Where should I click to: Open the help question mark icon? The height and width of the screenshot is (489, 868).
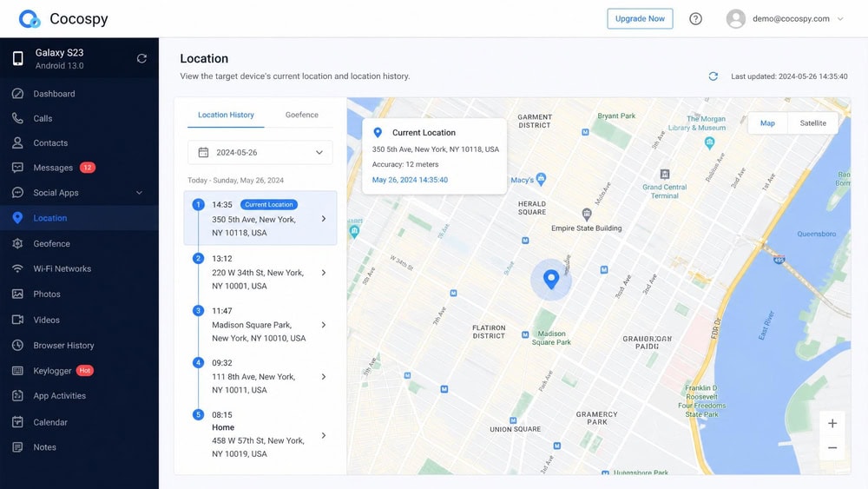pyautogui.click(x=695, y=19)
